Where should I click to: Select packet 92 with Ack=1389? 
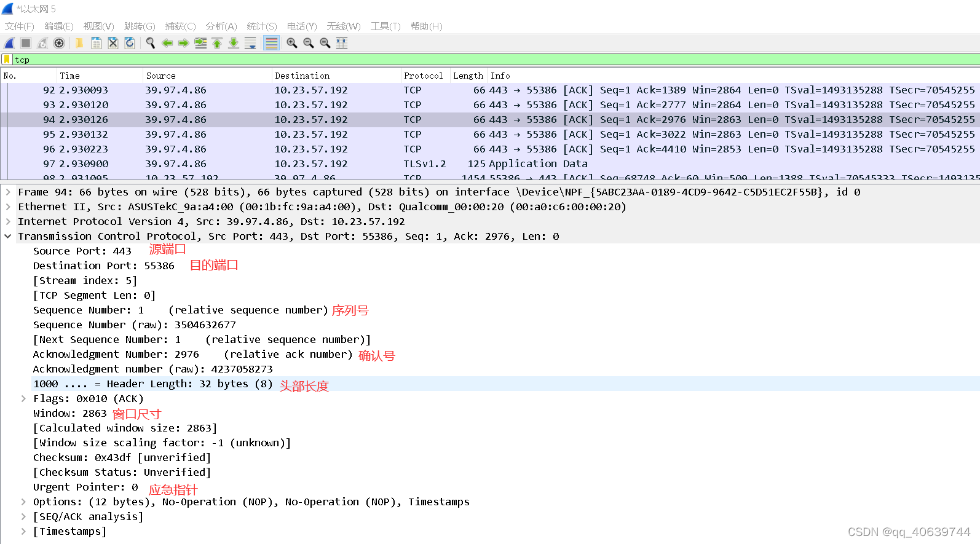pyautogui.click(x=490, y=90)
